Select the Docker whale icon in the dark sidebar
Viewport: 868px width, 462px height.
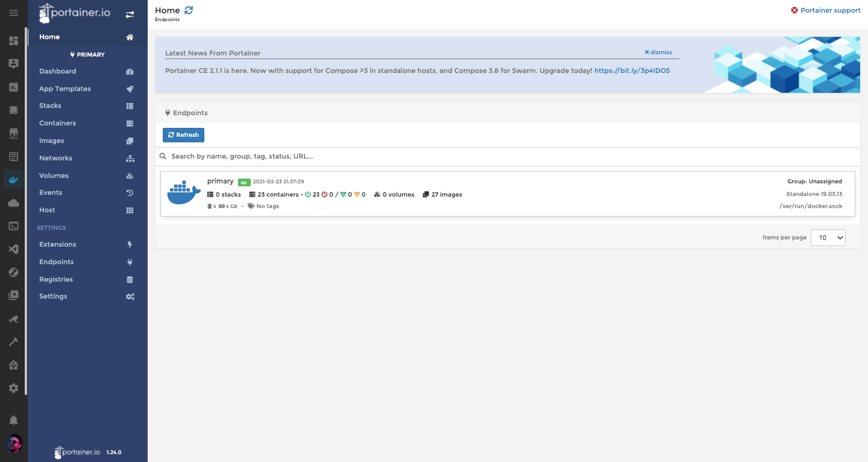[x=13, y=180]
